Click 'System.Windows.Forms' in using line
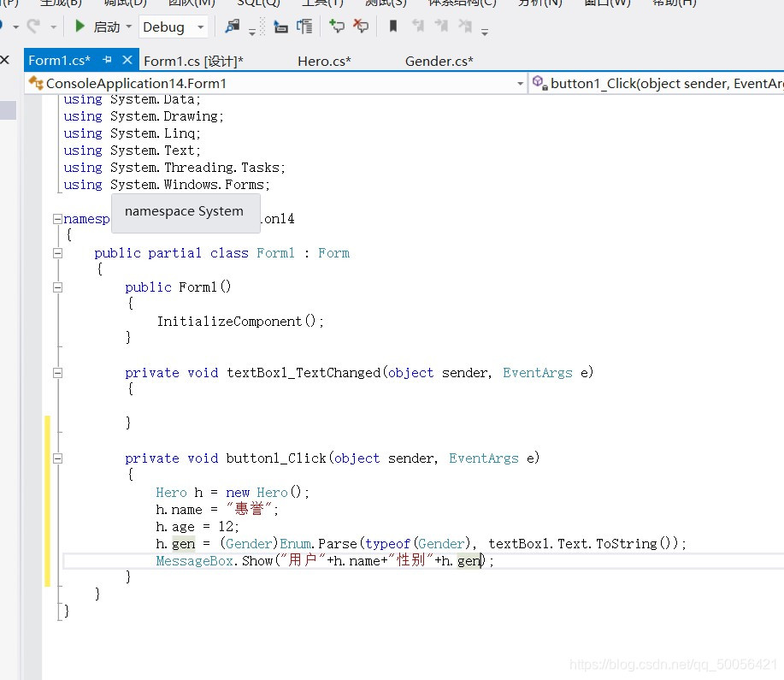Image resolution: width=784 pixels, height=680 pixels. click(x=187, y=185)
